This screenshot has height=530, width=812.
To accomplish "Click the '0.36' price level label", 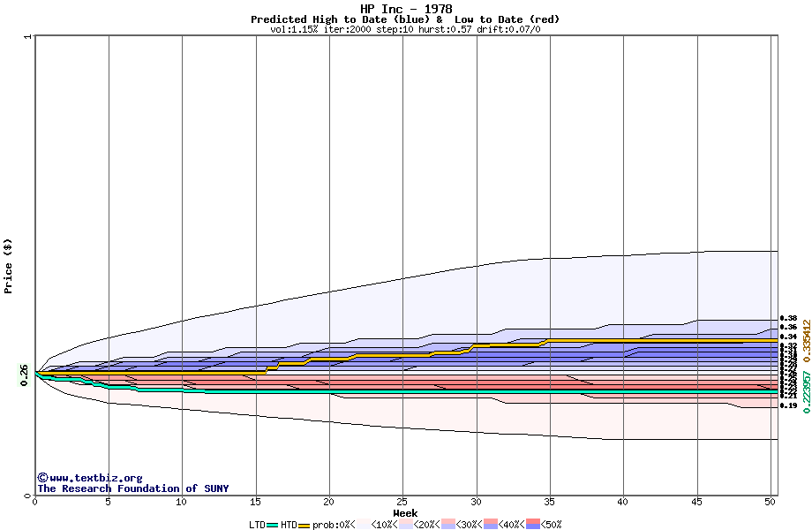I will (x=789, y=328).
